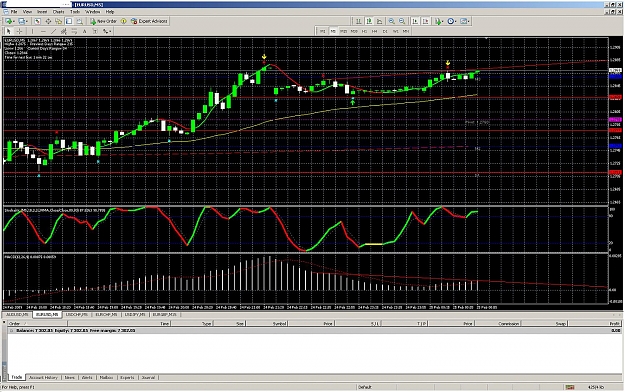
Task: Select the W1 timeframe
Action: [x=395, y=31]
